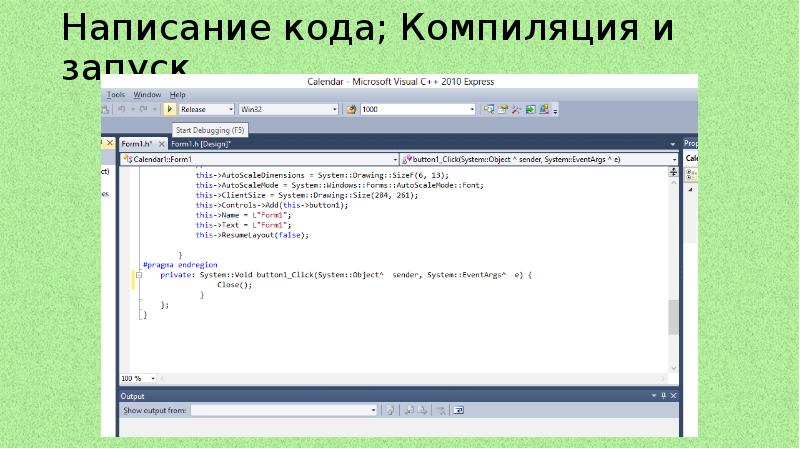Viewport: 800px width, 449px height.
Task: Open the Window menu
Action: [x=147, y=94]
